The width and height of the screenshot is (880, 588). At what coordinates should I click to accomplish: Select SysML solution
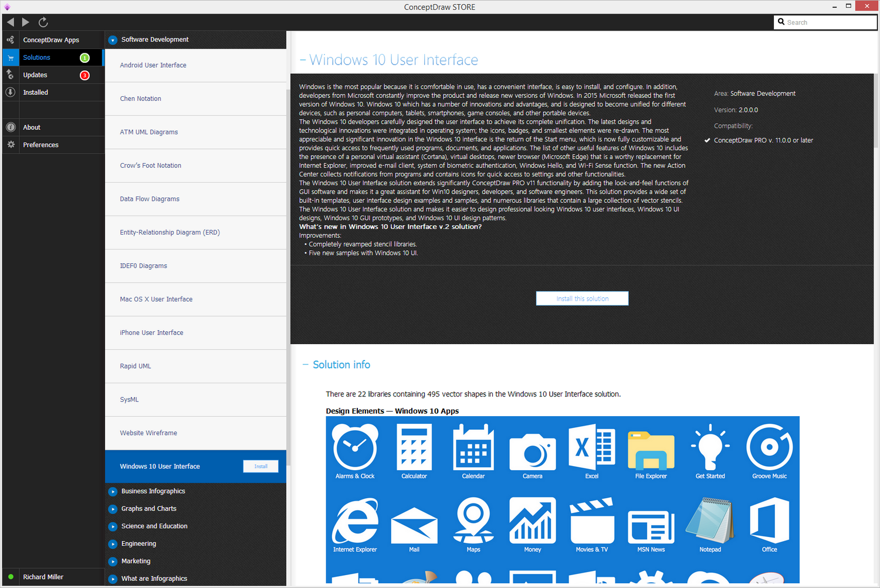point(195,399)
